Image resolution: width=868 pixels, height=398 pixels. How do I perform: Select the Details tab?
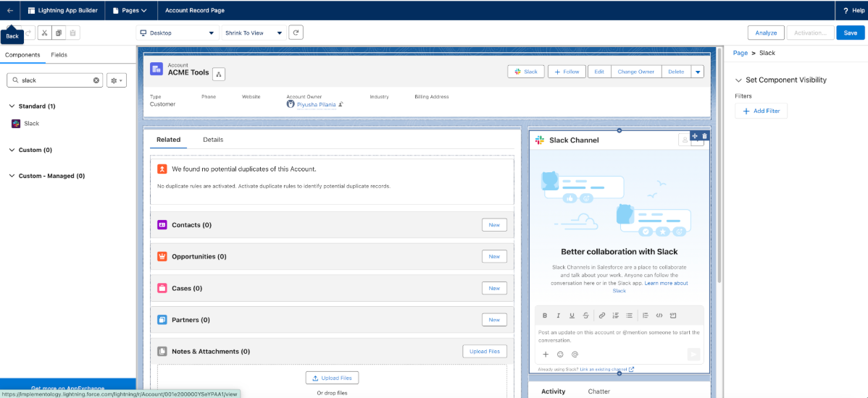click(213, 140)
